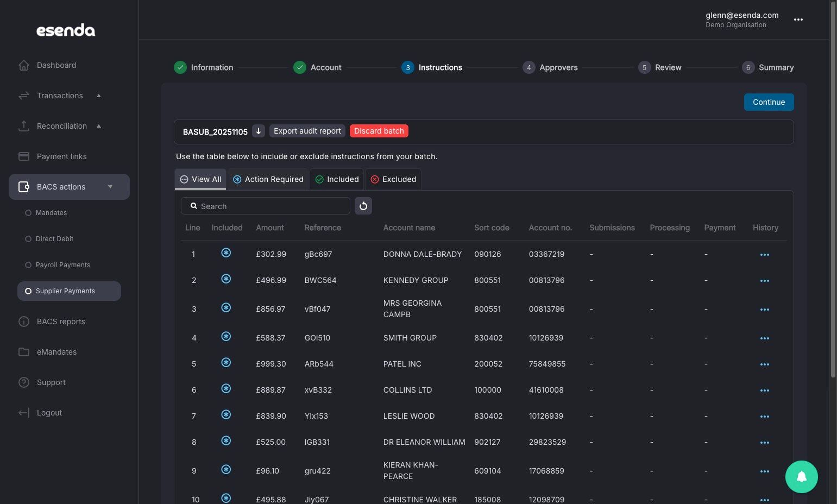Image resolution: width=837 pixels, height=504 pixels.
Task: Toggle included status for LESLIE WOOD
Action: [226, 414]
